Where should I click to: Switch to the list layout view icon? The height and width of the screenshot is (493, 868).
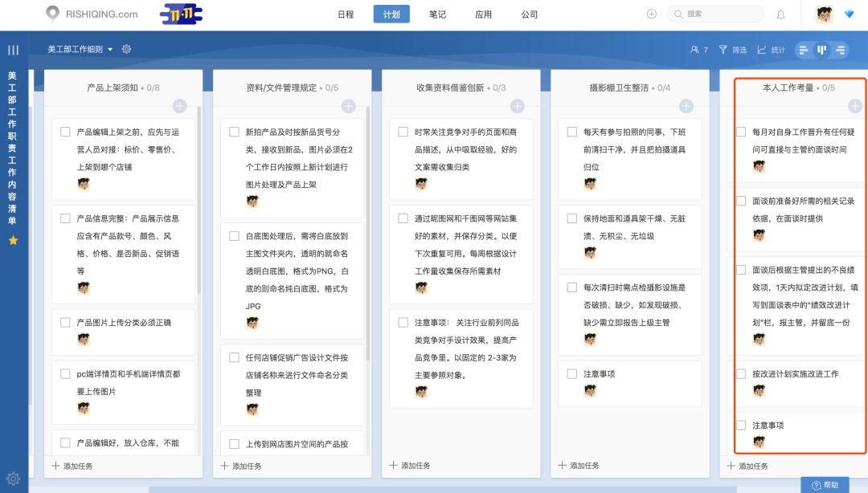(x=803, y=49)
